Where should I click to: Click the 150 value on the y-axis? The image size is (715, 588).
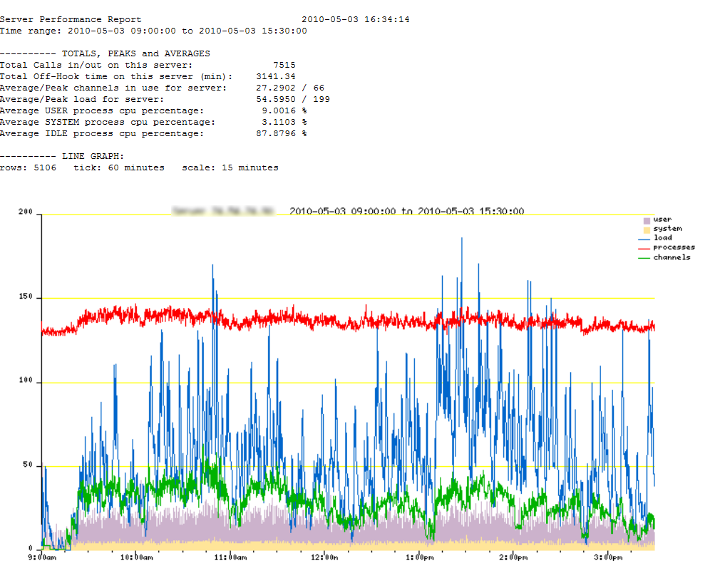point(26,297)
